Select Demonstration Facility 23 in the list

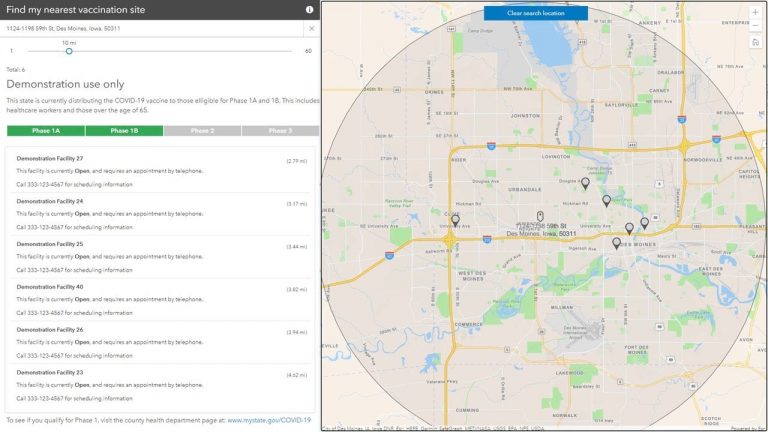click(x=161, y=385)
